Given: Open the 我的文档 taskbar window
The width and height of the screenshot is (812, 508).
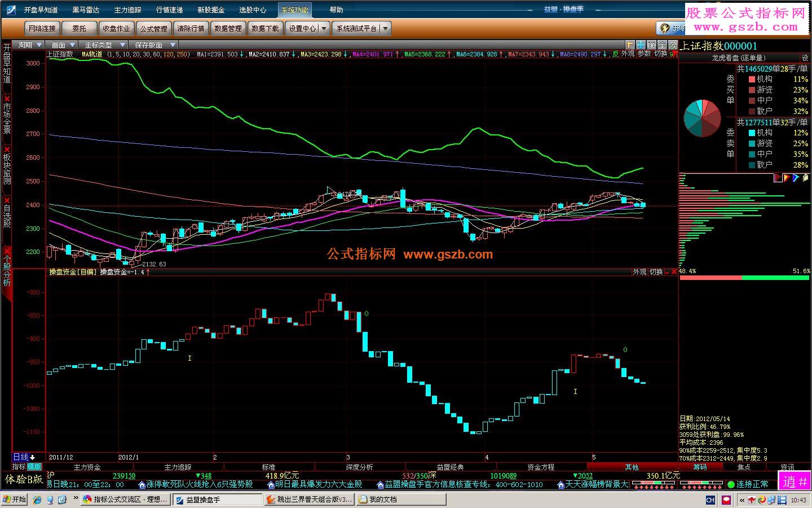Looking at the screenshot, I should pos(401,500).
